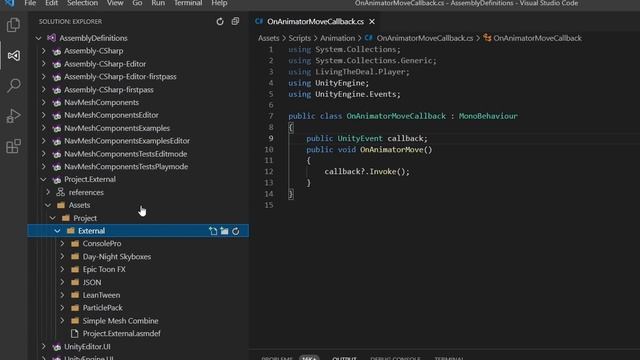Expand the UnityEditor.UI project
Viewport: 640px width, 360px height.
[x=43, y=347]
